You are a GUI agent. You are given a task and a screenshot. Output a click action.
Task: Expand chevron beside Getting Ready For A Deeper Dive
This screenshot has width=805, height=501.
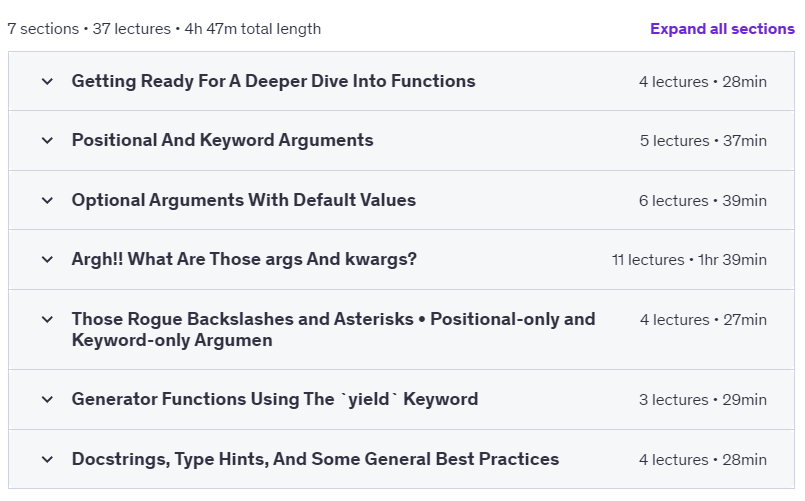(x=47, y=81)
